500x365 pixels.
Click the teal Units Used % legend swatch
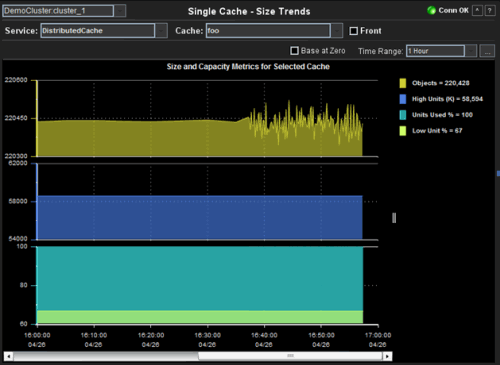(x=403, y=115)
